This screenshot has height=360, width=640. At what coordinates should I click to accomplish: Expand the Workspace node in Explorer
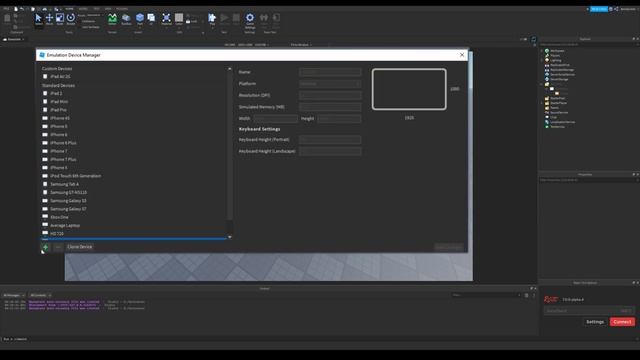coord(542,51)
